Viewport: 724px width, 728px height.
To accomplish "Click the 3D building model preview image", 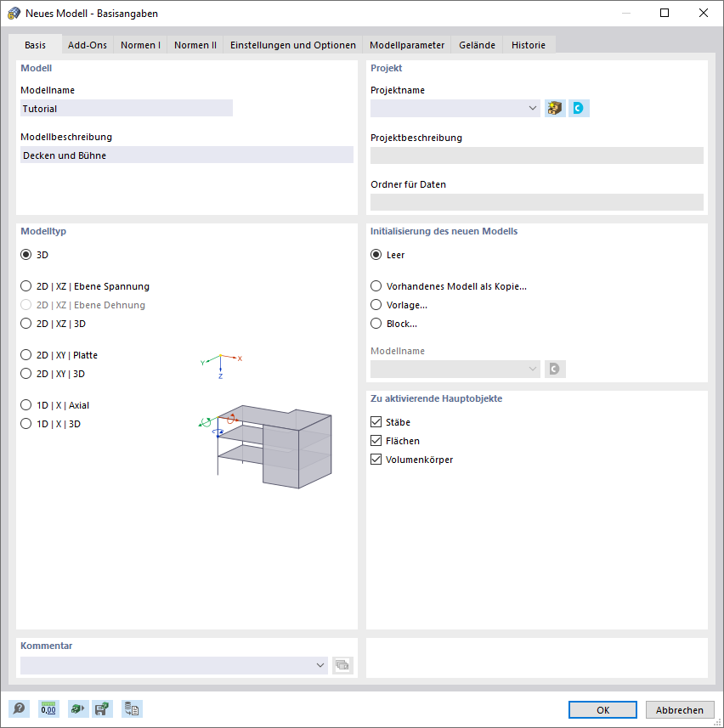I will (266, 446).
